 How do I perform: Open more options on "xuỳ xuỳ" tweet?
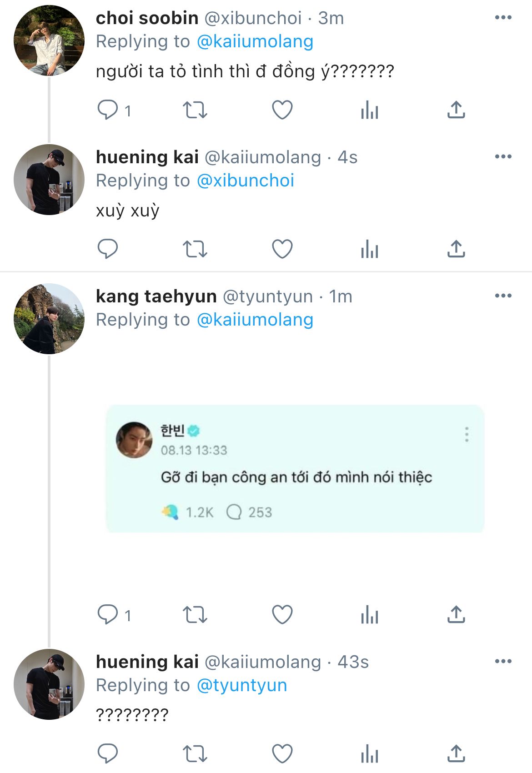503,157
